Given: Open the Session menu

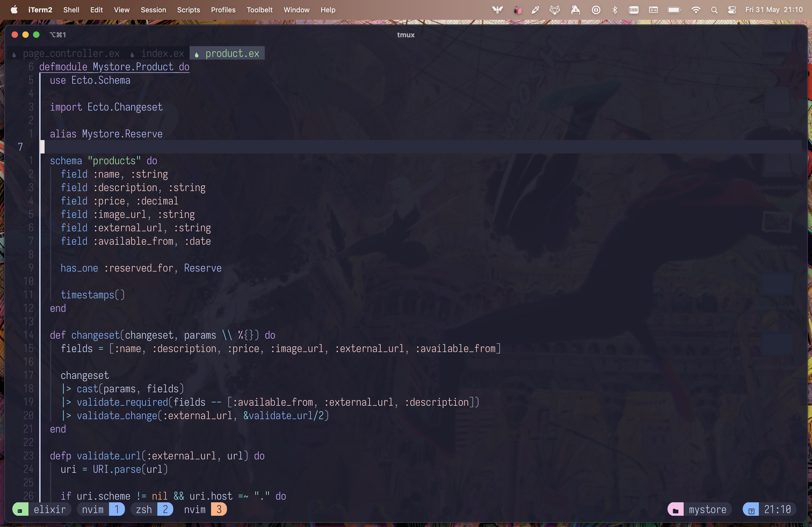Looking at the screenshot, I should pos(153,10).
